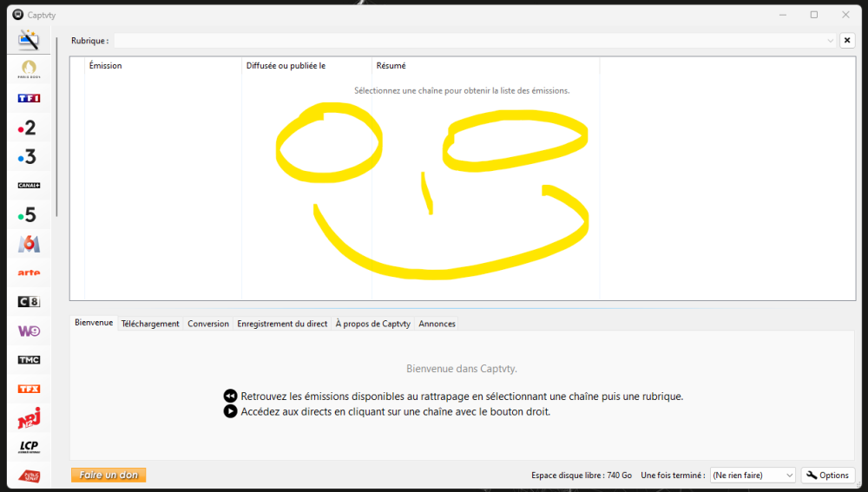
Task: Select the Canal+ channel
Action: pos(29,186)
